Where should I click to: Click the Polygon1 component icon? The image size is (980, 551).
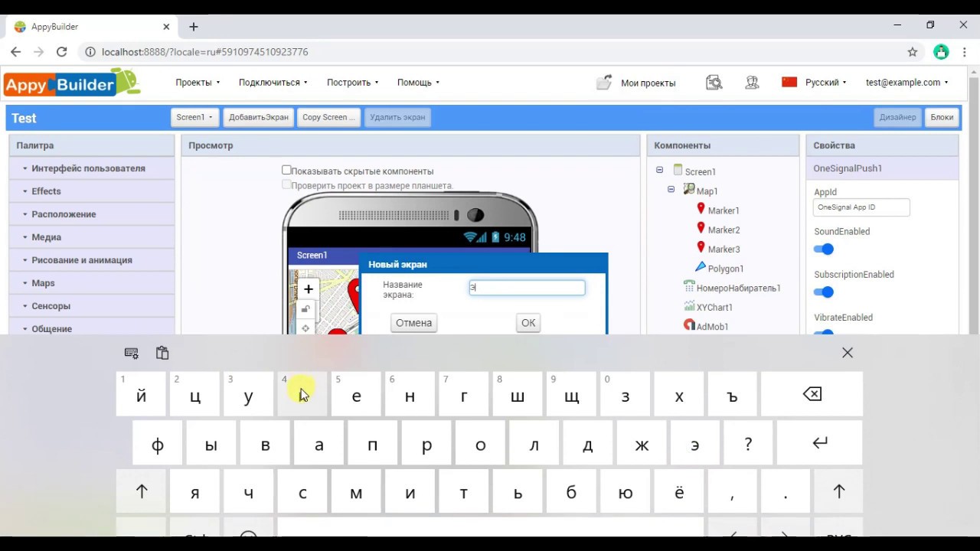click(x=701, y=267)
